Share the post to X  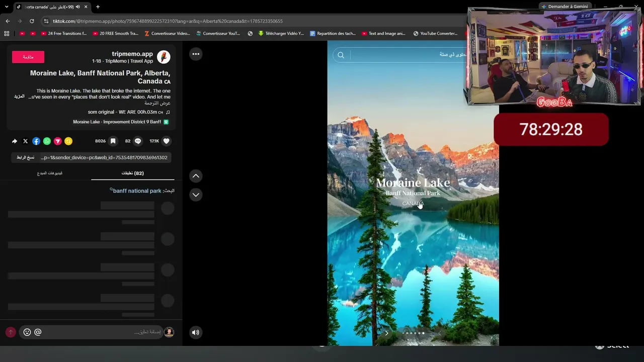point(26,141)
